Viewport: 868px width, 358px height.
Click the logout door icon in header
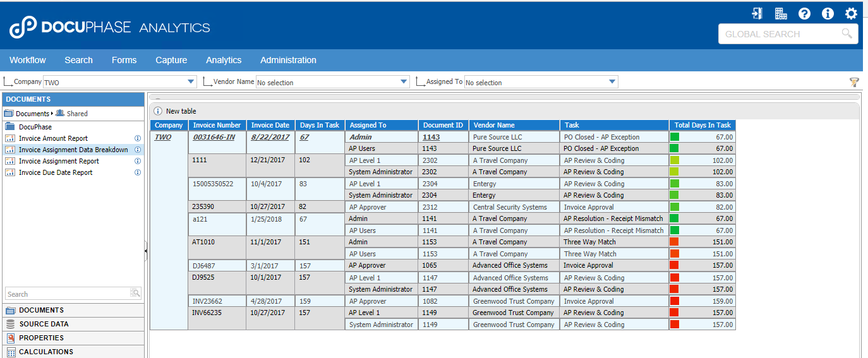(757, 13)
